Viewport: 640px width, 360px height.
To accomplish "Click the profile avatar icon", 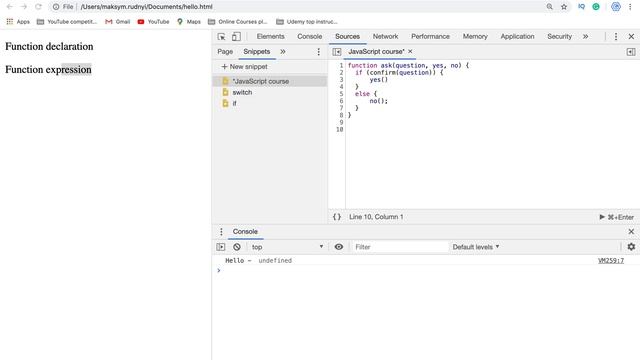I will (x=616, y=7).
